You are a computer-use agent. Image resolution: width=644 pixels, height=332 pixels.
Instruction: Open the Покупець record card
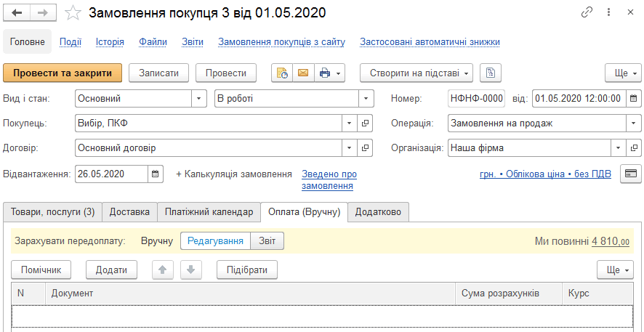click(365, 123)
